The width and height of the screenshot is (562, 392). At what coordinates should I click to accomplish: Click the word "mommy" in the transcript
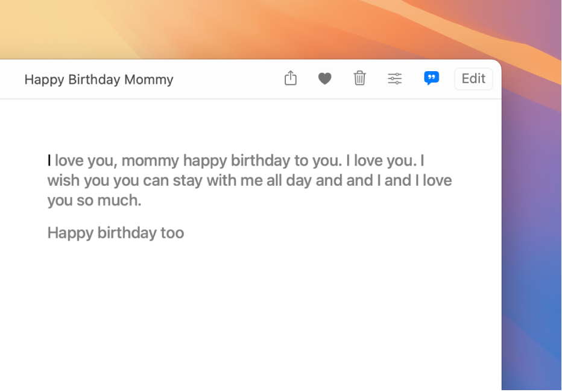pyautogui.click(x=150, y=161)
